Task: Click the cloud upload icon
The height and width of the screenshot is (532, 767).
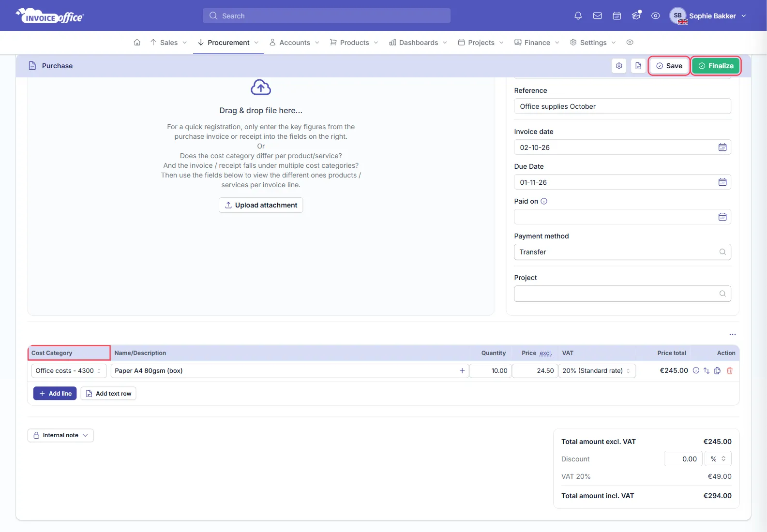Action: (x=261, y=88)
